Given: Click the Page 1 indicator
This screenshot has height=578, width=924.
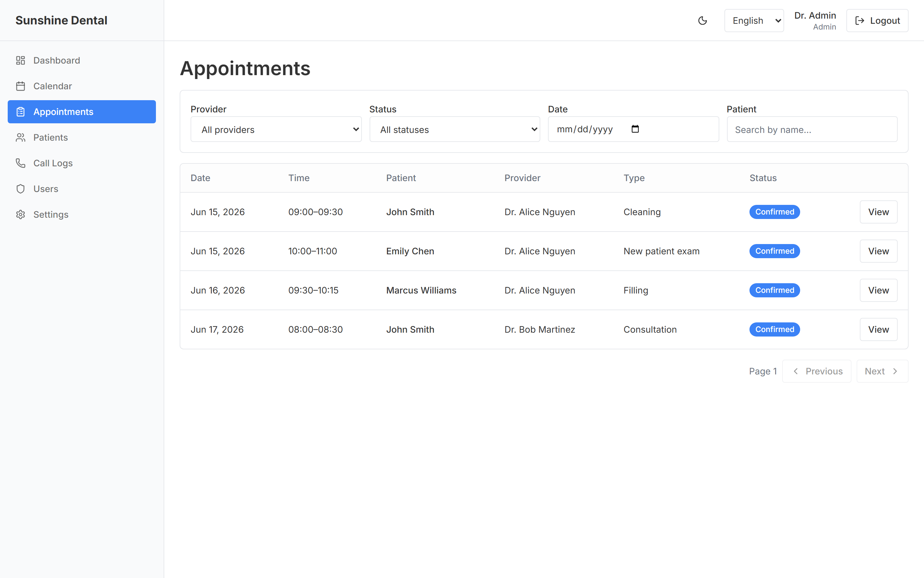Looking at the screenshot, I should click(x=763, y=371).
